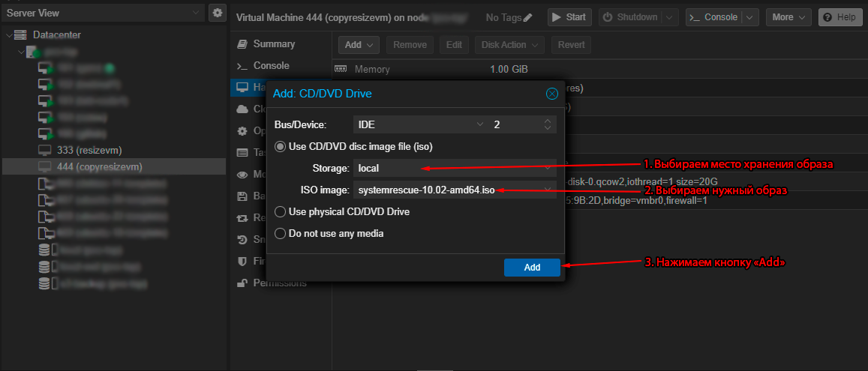Select Use CD/DVD disc image file option
This screenshot has height=371, width=868.
click(280, 147)
